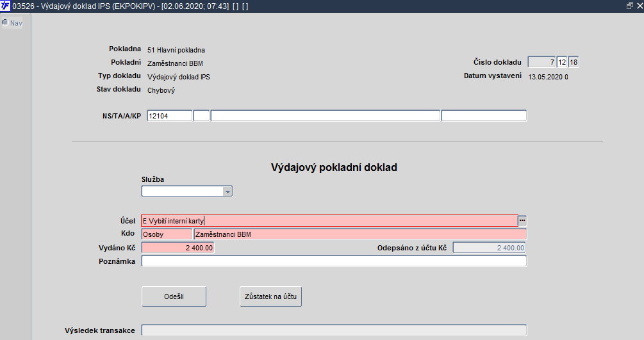Click the Kdo field containing Osoby
The image size is (644, 340).
pyautogui.click(x=167, y=234)
